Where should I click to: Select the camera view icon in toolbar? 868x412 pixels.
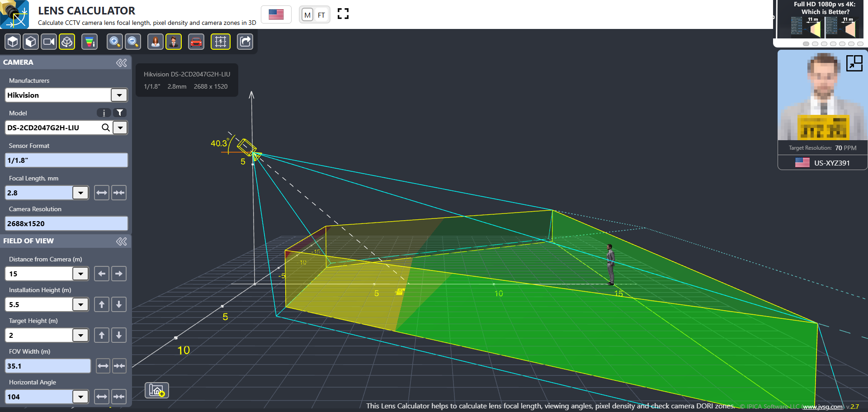coord(49,42)
